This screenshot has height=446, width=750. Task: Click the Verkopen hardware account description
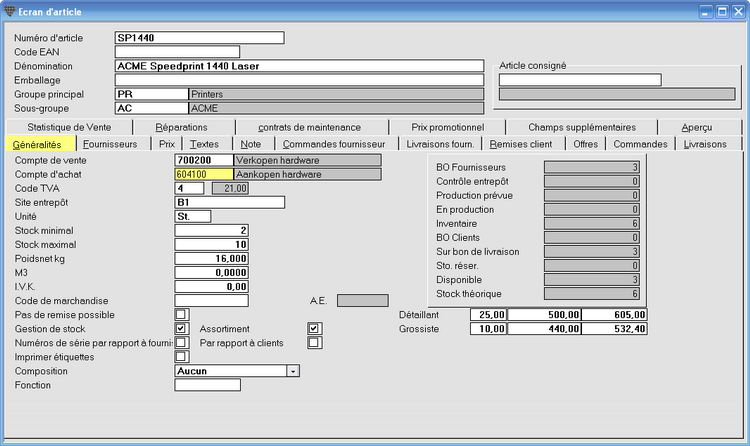[x=308, y=160]
